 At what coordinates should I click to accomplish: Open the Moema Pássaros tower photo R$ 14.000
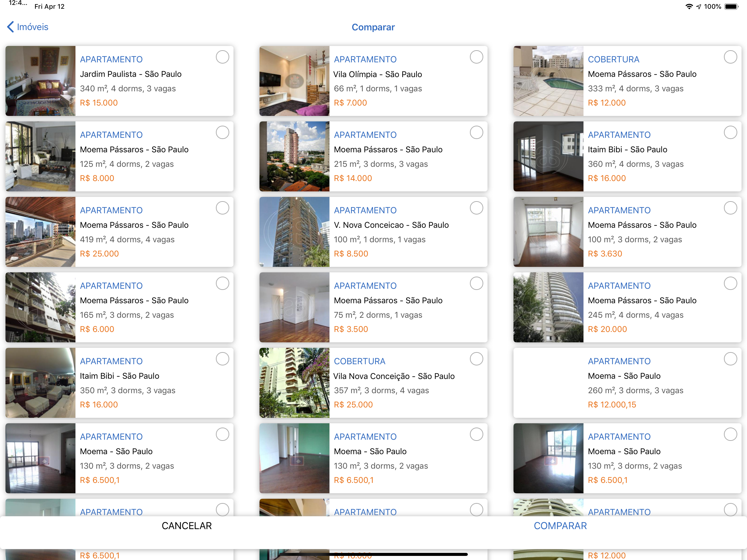[294, 156]
